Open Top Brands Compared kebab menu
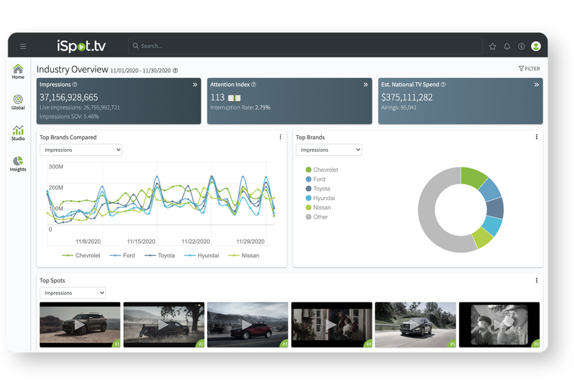 coord(280,137)
